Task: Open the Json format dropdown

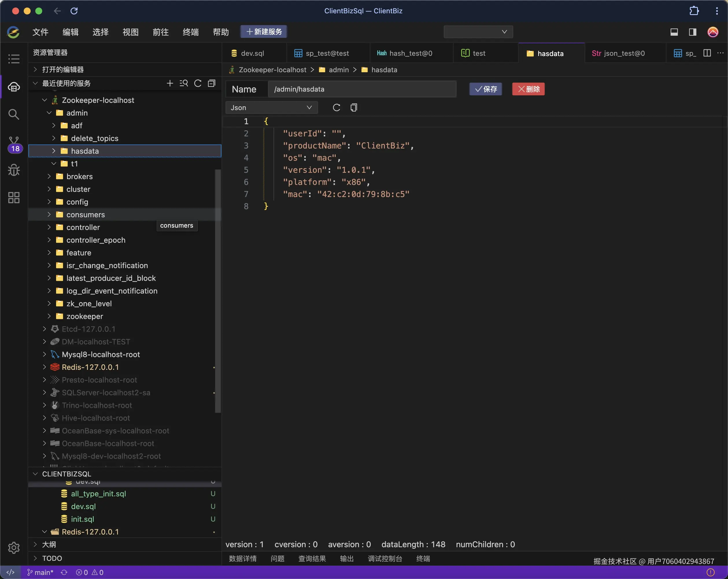Action: (x=271, y=107)
